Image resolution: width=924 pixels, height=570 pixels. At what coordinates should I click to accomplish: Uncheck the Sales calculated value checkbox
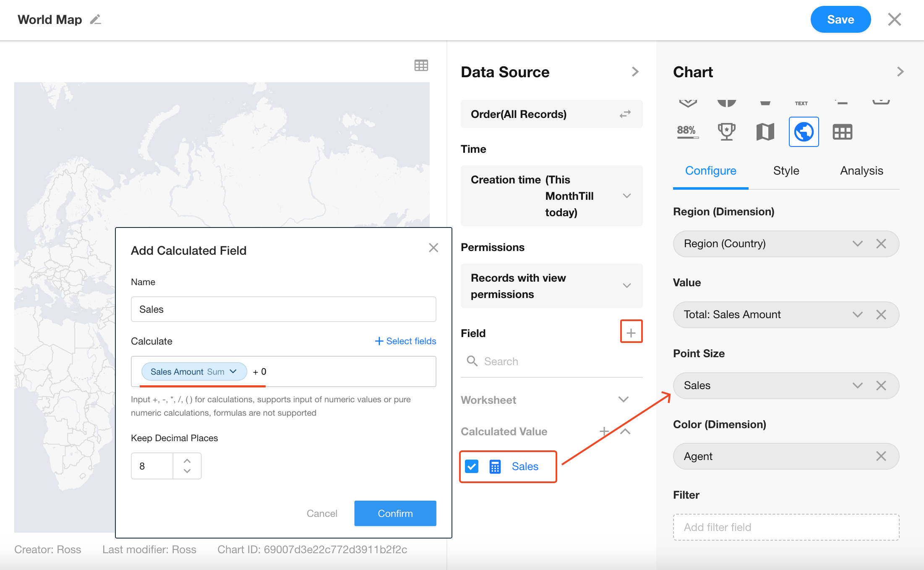(472, 466)
